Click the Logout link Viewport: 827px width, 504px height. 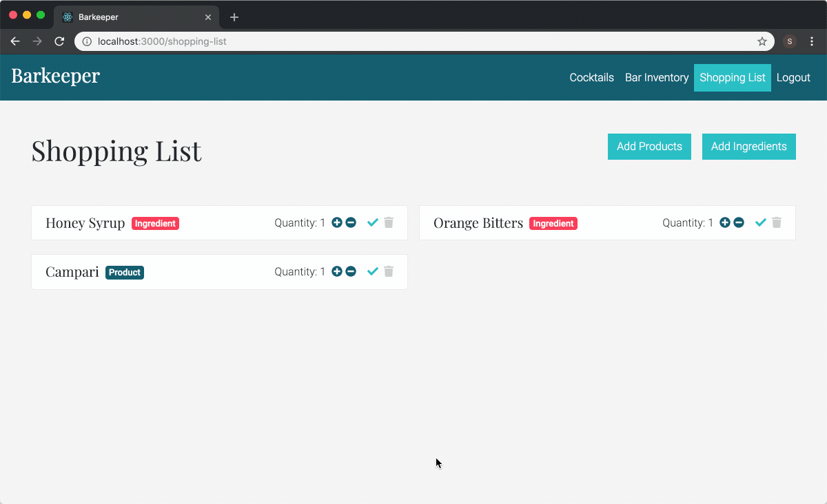tap(793, 78)
